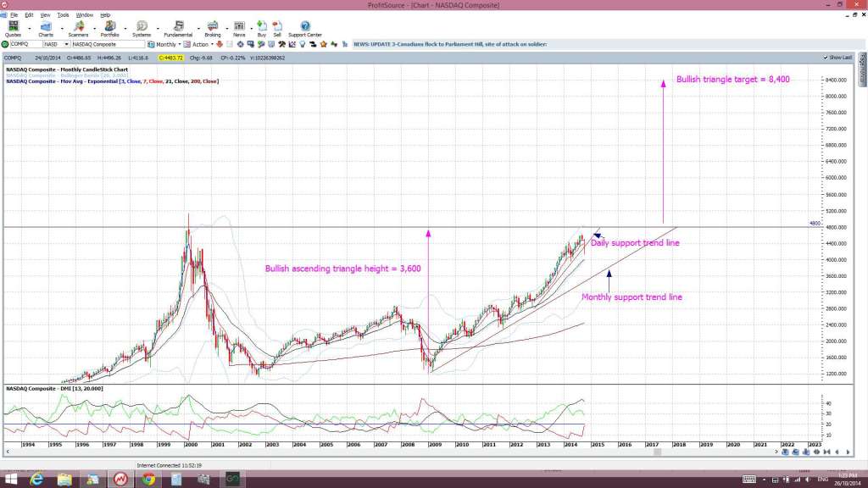The width and height of the screenshot is (868, 488).
Task: Expand the Quotes dropdown arrow
Action: pyautogui.click(x=30, y=28)
